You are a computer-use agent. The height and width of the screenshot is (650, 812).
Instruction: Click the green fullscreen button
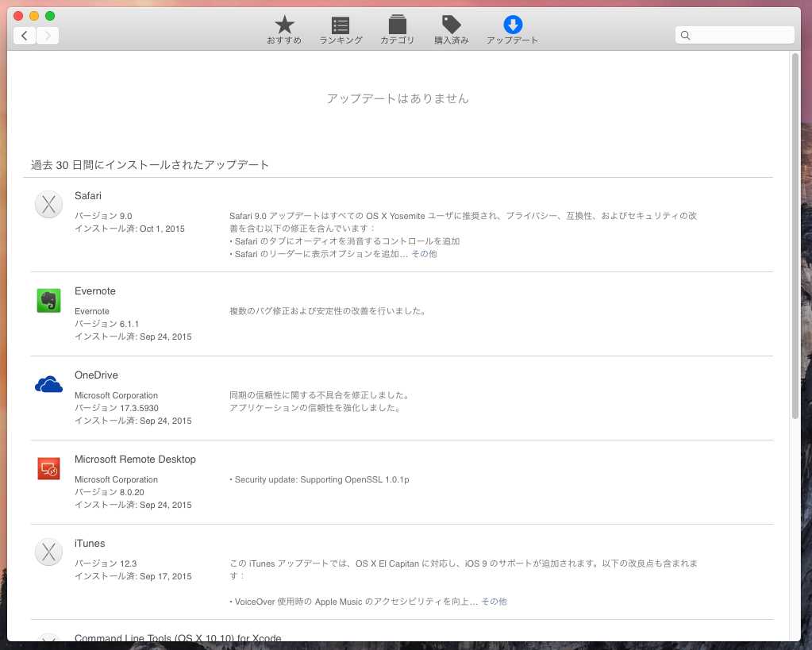pyautogui.click(x=50, y=16)
